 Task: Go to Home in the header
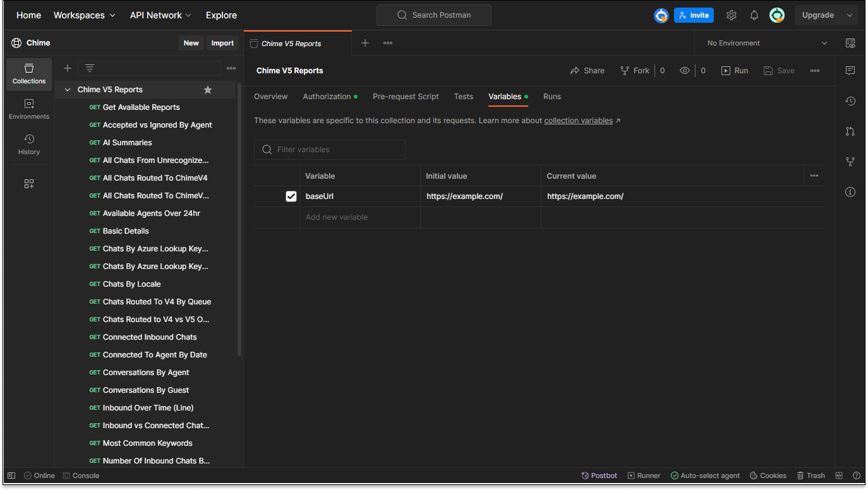(x=28, y=15)
